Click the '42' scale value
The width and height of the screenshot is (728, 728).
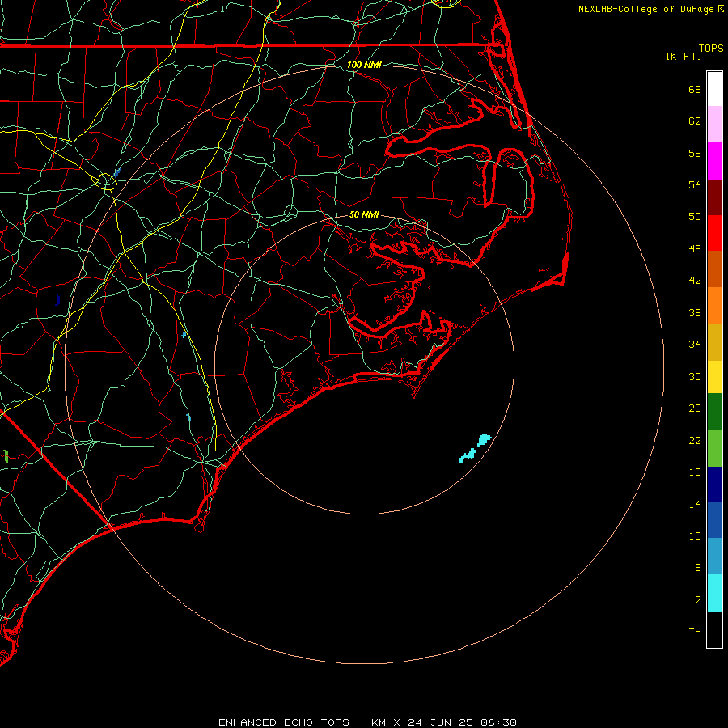[695, 281]
